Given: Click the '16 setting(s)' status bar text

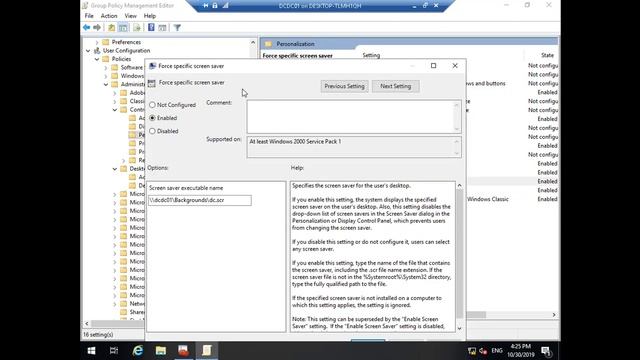Looking at the screenshot, I should coord(98,334).
